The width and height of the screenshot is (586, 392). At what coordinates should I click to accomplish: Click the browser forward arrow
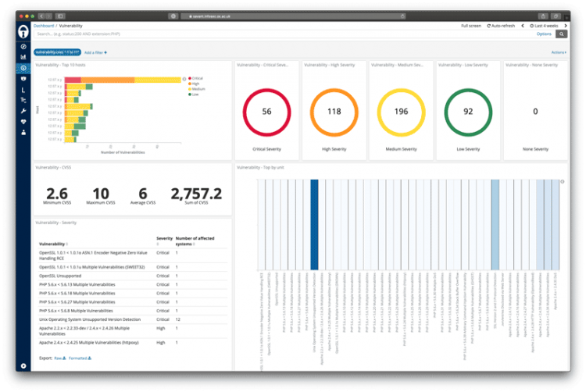[48, 16]
